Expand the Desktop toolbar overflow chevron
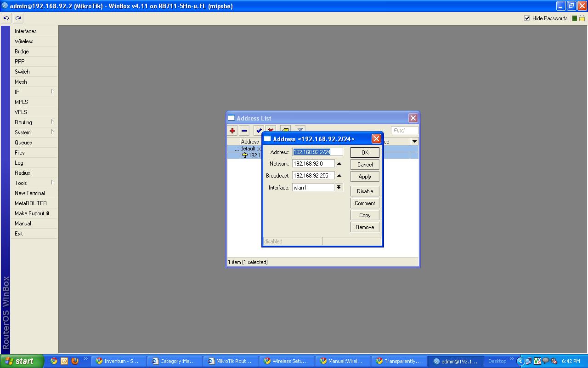This screenshot has height=368, width=588. 512,359
